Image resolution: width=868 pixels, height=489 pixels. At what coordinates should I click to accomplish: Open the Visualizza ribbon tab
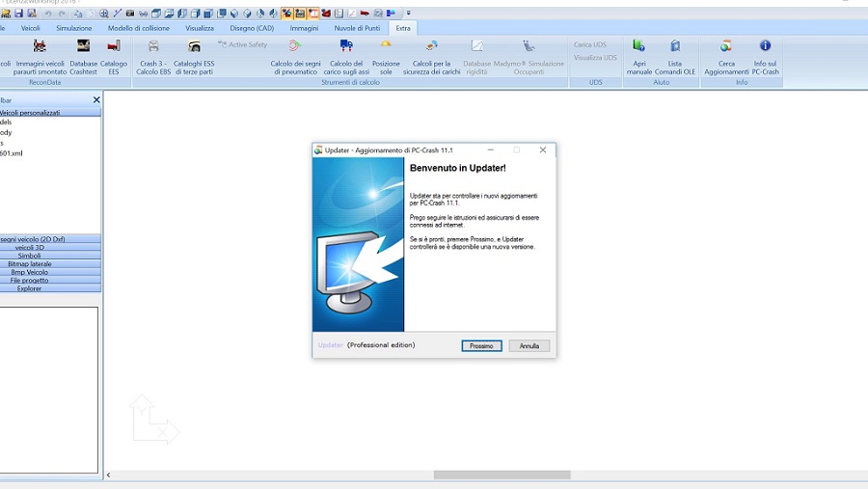[x=200, y=28]
